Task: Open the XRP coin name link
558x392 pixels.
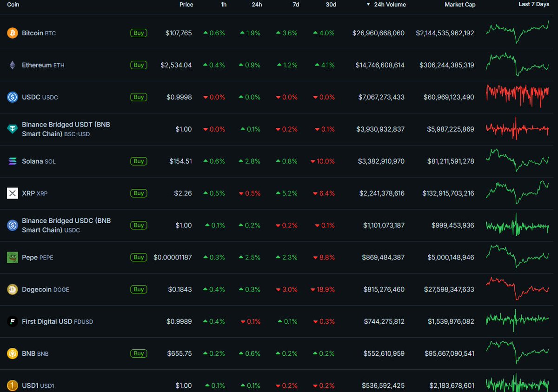Action: point(34,193)
